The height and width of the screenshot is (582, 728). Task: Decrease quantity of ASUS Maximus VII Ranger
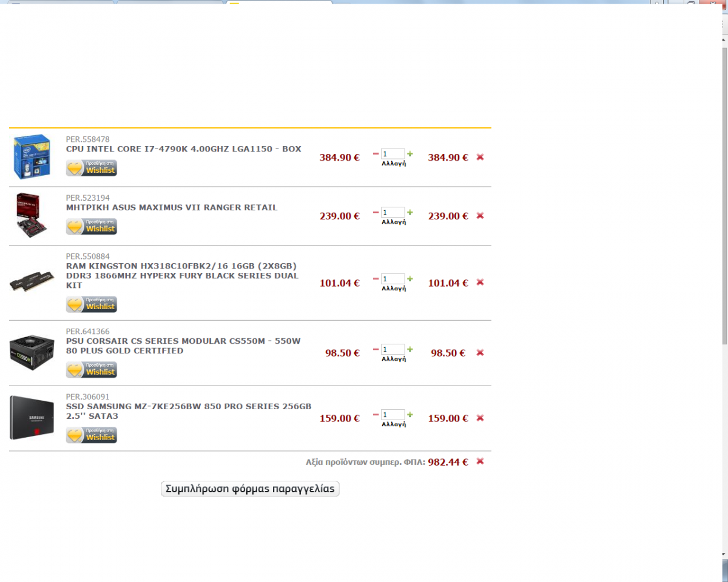376,212
